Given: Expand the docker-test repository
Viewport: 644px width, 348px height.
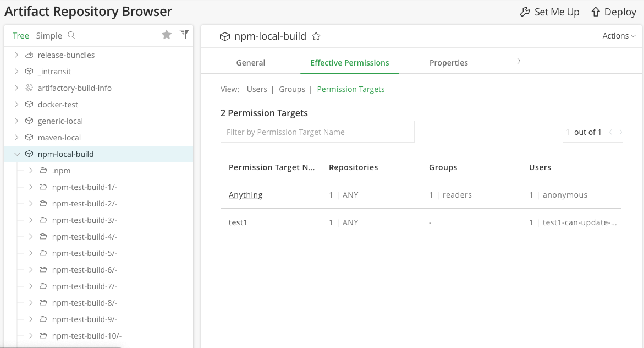Looking at the screenshot, I should (16, 104).
